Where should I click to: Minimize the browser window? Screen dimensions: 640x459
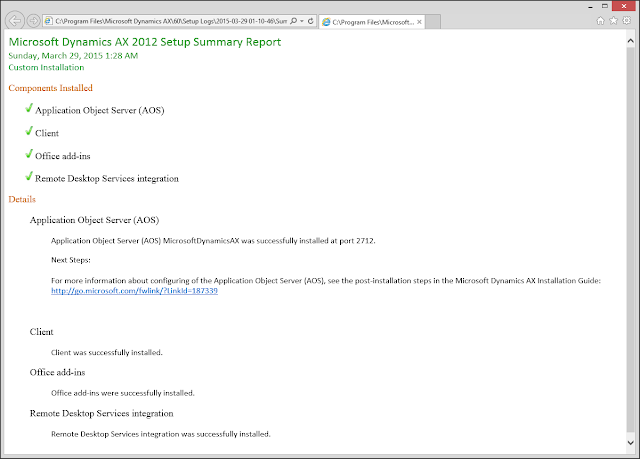[591, 6]
